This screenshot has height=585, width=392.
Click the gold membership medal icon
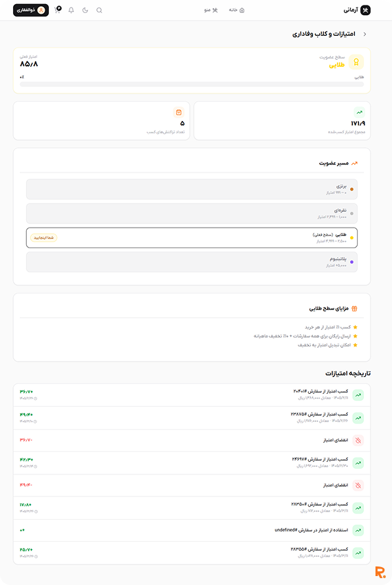coord(356,62)
